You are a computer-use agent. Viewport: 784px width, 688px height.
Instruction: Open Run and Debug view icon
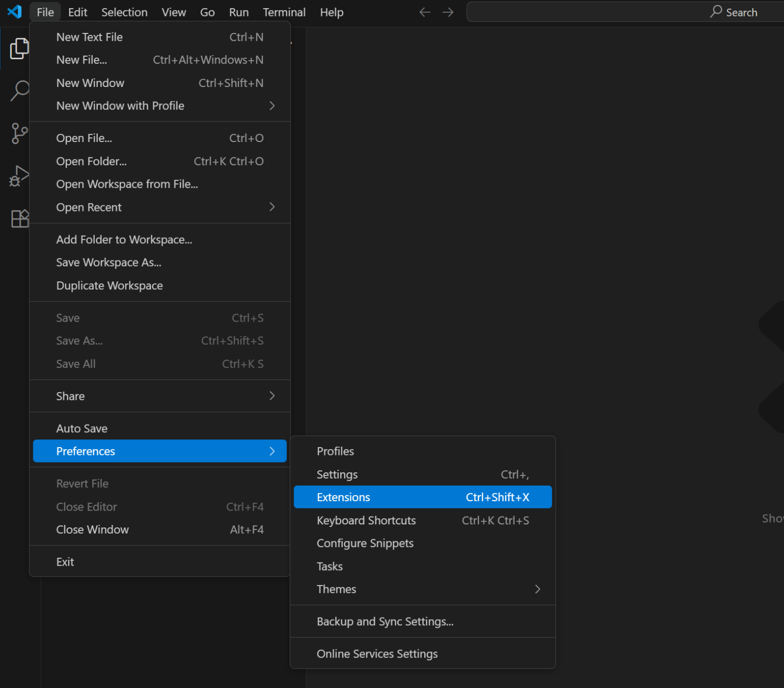tap(19, 176)
